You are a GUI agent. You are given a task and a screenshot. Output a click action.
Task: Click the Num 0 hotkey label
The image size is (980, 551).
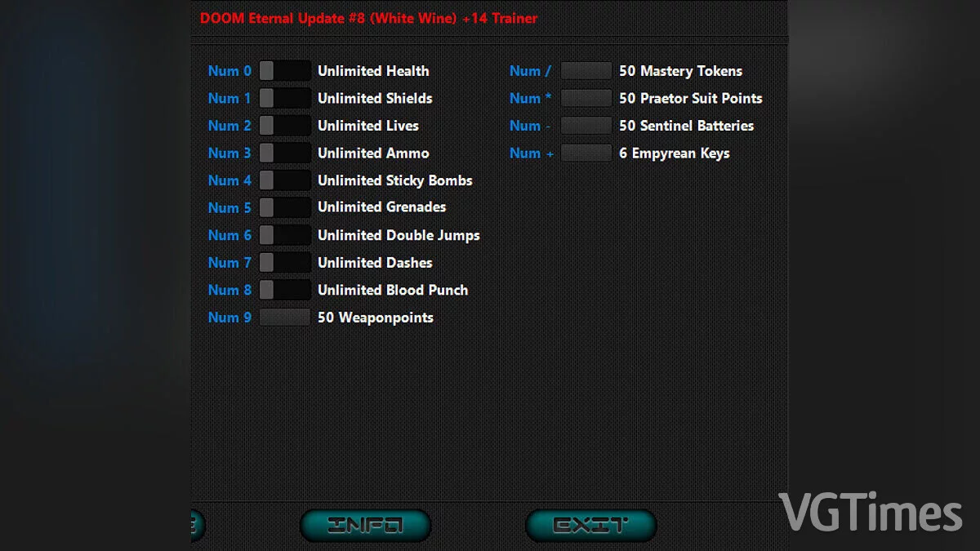click(x=229, y=71)
